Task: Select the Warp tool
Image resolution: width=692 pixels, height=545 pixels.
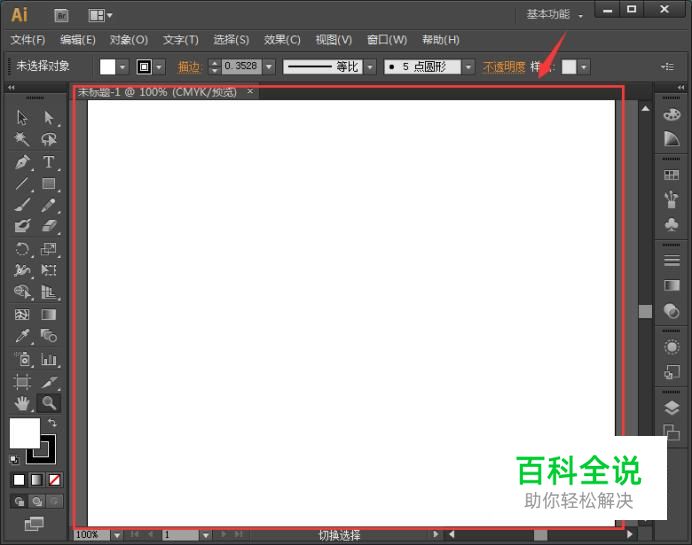Action: click(22, 270)
